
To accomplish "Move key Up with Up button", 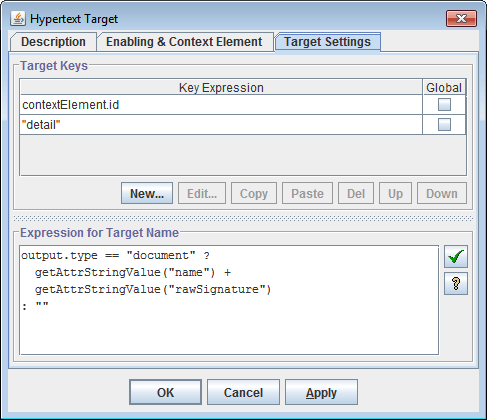I will pos(395,193).
